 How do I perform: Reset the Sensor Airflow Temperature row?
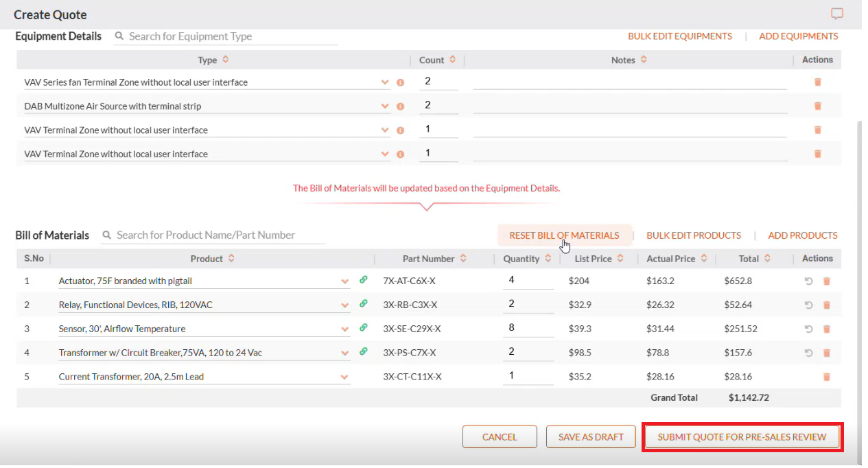(808, 329)
